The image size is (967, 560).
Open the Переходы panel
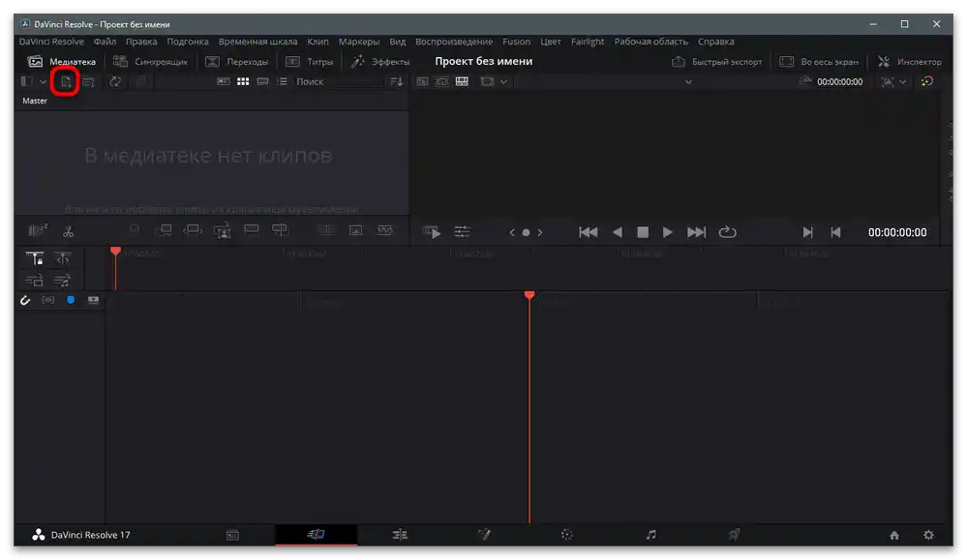pyautogui.click(x=237, y=62)
